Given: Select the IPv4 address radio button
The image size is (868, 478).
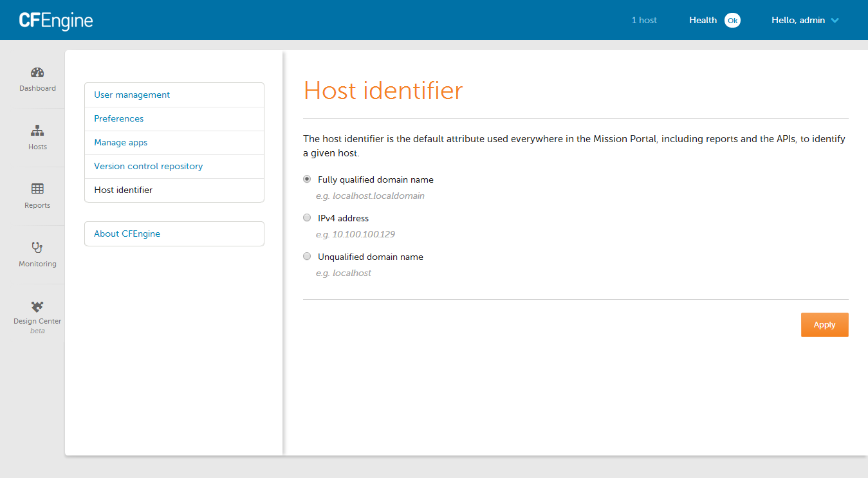Looking at the screenshot, I should 307,217.
